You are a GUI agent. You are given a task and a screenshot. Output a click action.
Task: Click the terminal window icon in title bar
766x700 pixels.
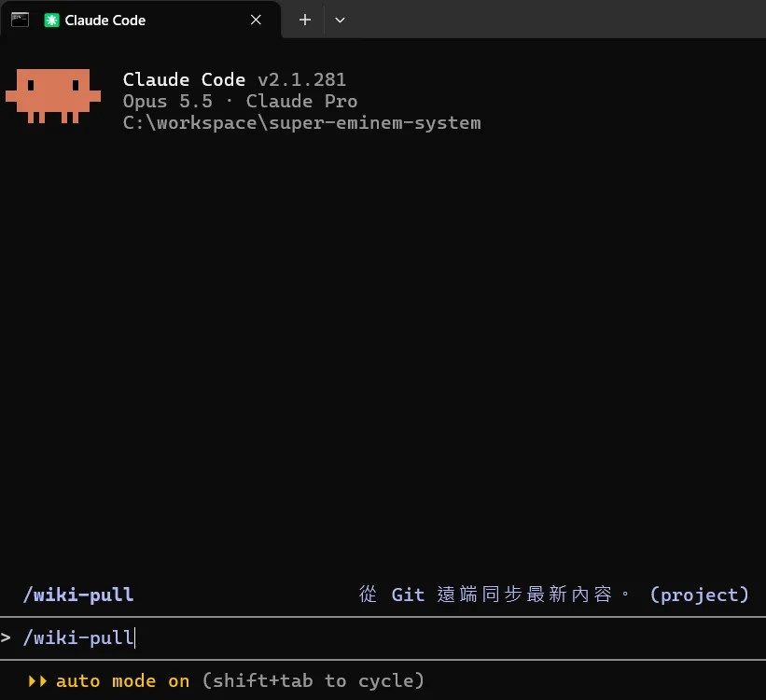coord(20,20)
